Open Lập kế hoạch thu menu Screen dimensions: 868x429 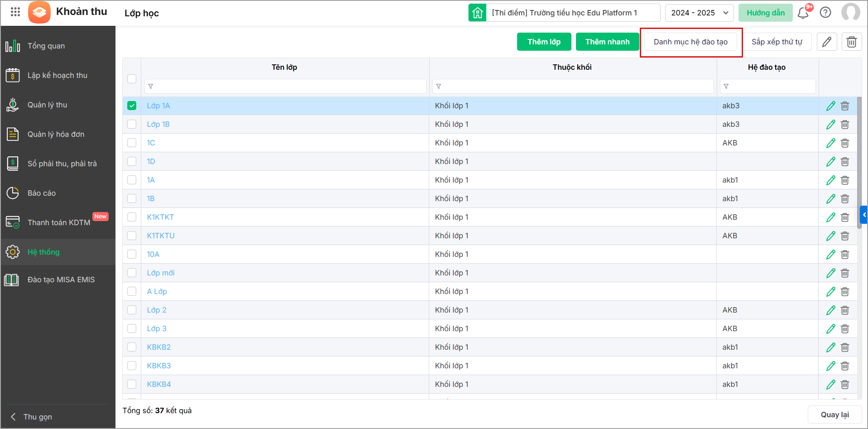(x=58, y=75)
